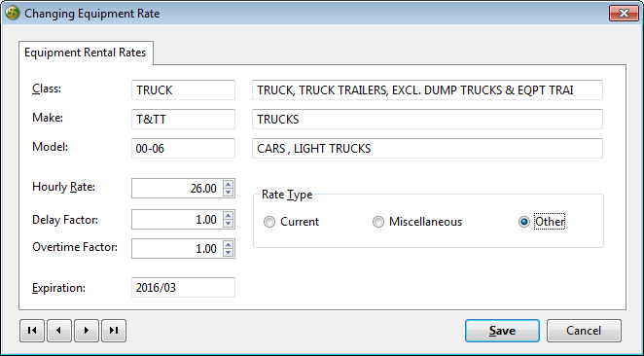
Task: Go to the previous record
Action: coord(59,331)
